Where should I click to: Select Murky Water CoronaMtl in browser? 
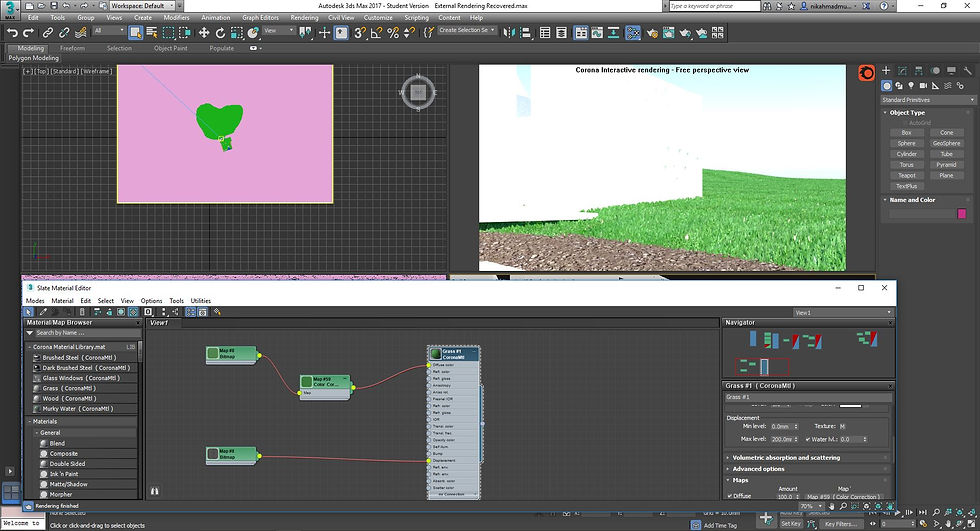78,409
